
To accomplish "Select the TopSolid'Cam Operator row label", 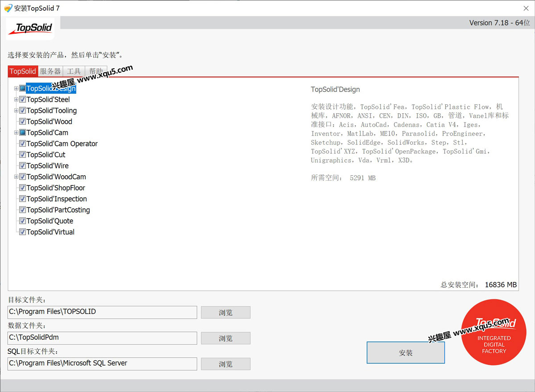I will tap(62, 144).
